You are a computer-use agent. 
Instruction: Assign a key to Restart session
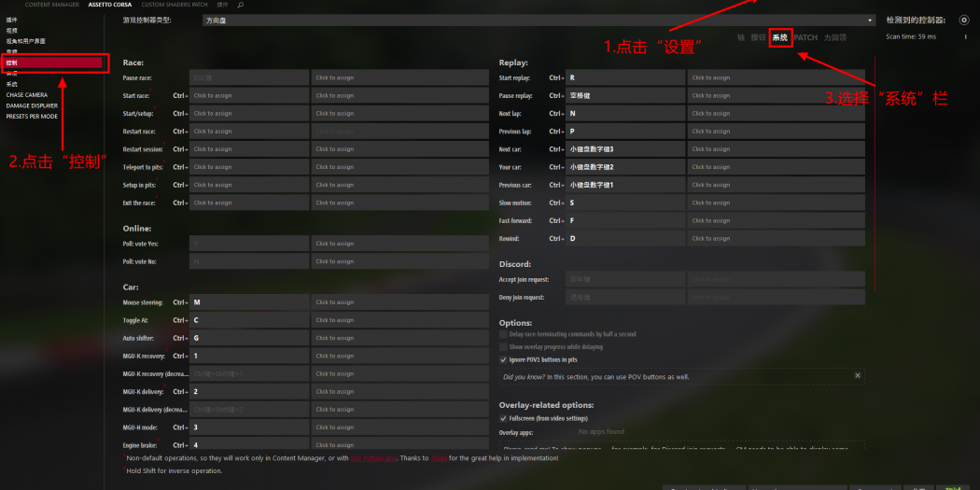click(x=249, y=149)
